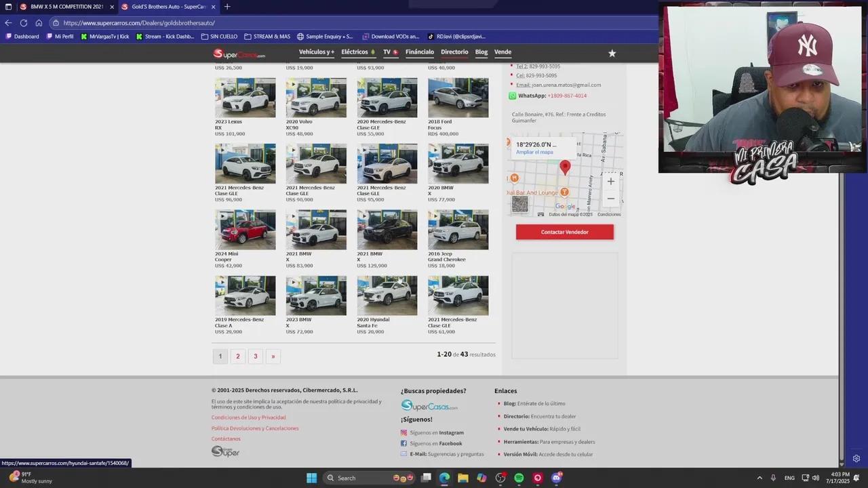Click the browser address bar
The image size is (868, 488).
353,22
